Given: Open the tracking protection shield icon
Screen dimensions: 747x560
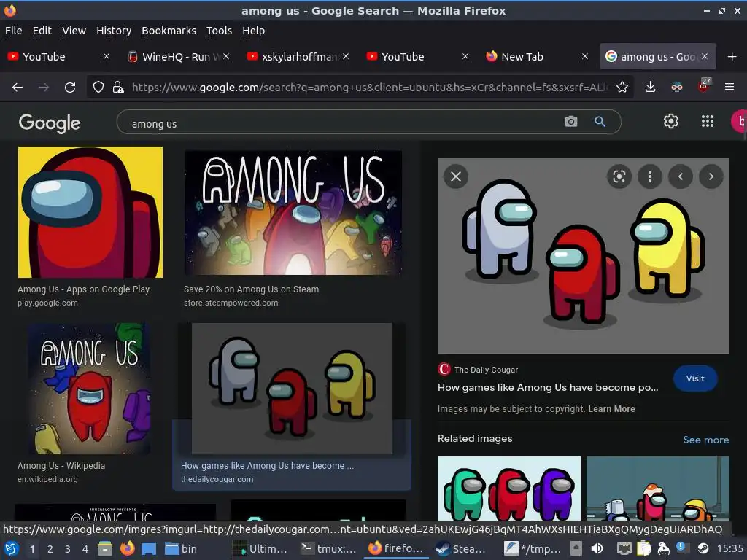Looking at the screenshot, I should pyautogui.click(x=98, y=87).
